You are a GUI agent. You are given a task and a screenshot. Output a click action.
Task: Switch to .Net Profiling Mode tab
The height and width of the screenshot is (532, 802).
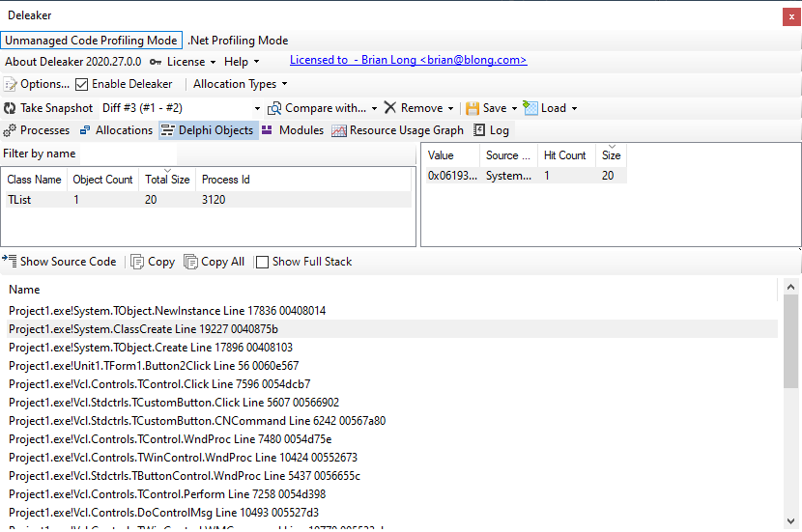point(238,41)
